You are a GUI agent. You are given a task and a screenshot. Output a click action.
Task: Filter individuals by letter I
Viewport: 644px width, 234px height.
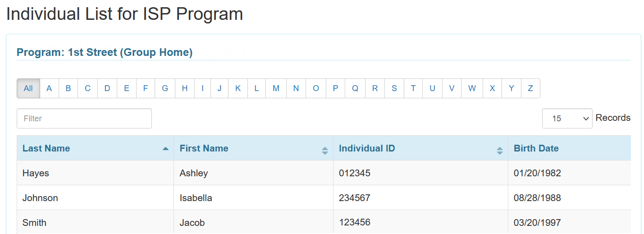pyautogui.click(x=203, y=88)
